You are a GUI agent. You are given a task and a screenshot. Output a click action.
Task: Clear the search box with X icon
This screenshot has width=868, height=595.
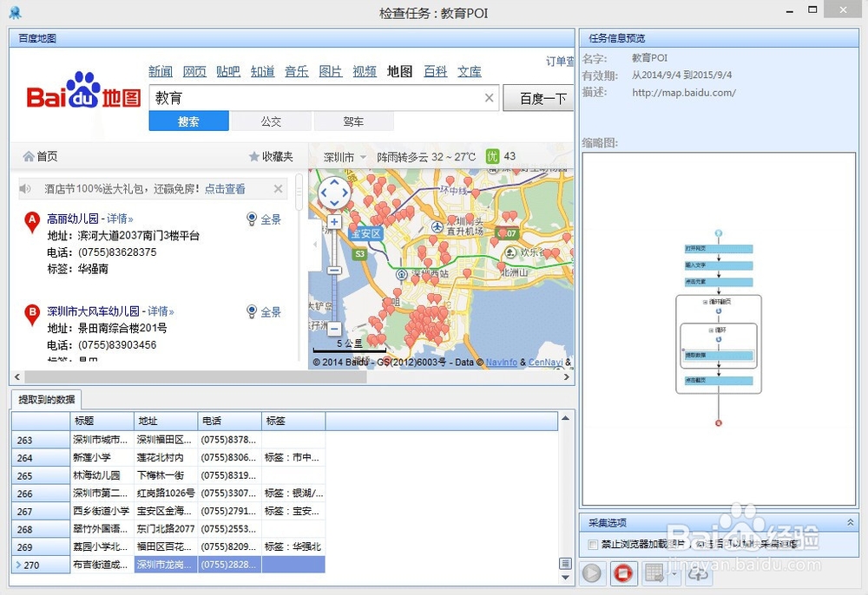point(490,98)
